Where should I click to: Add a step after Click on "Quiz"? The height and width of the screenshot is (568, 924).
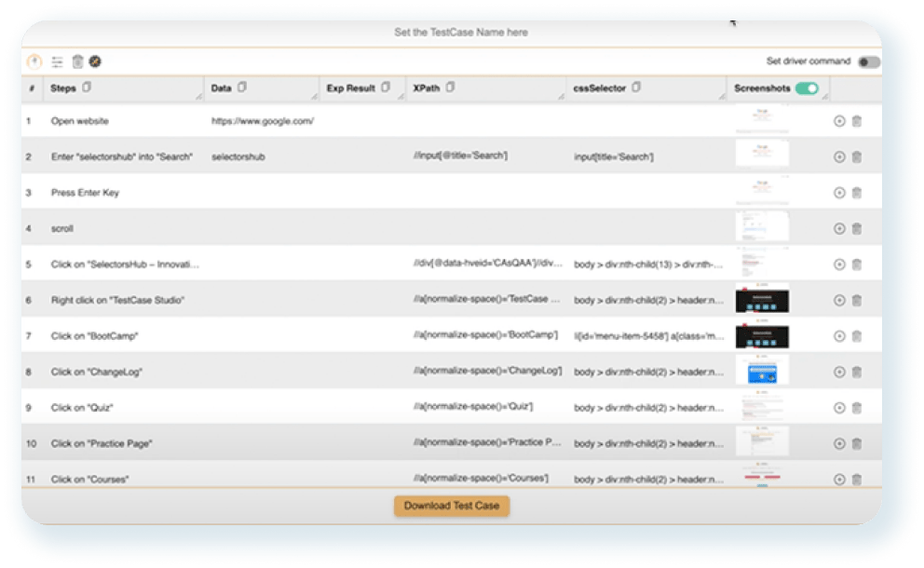point(839,408)
